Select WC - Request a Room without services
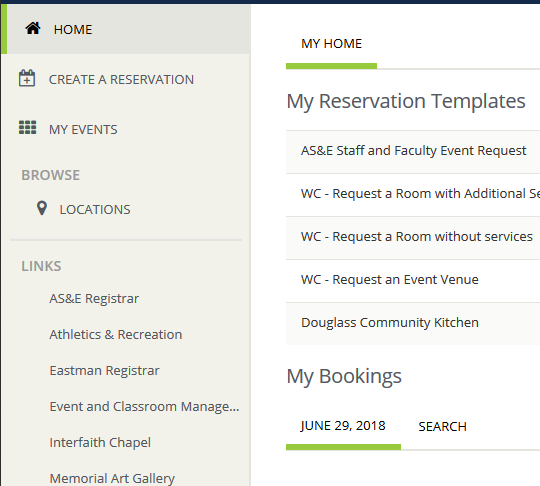This screenshot has height=486, width=540. 413,238
